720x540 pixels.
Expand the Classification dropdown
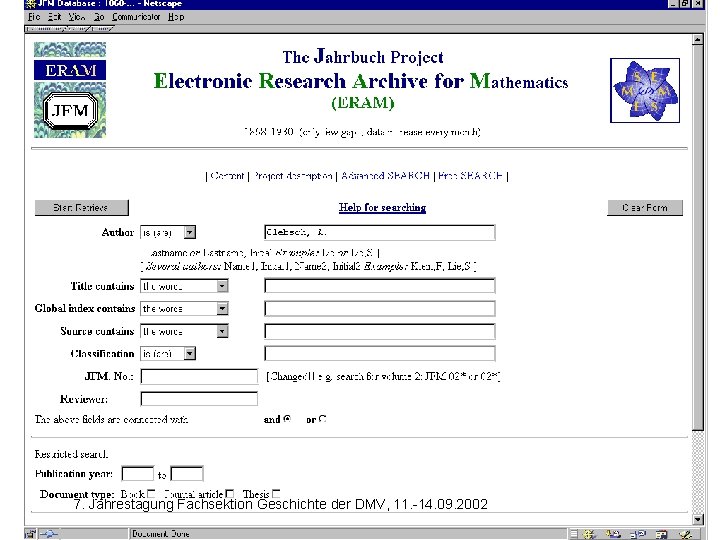[190, 354]
